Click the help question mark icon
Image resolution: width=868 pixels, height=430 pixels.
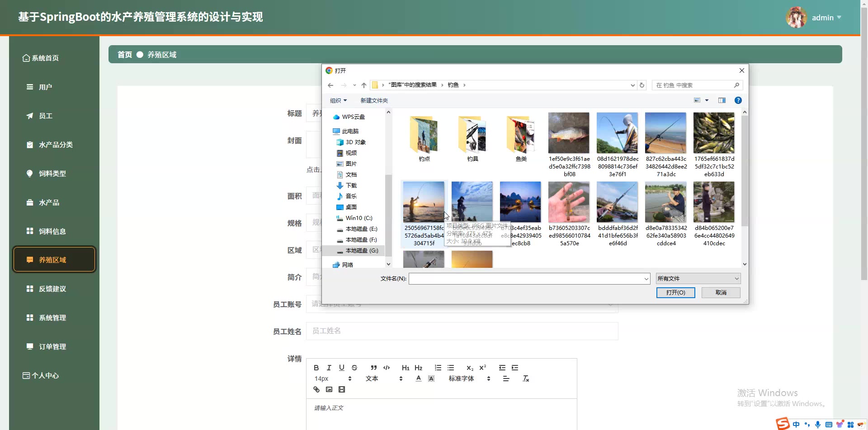(x=738, y=100)
